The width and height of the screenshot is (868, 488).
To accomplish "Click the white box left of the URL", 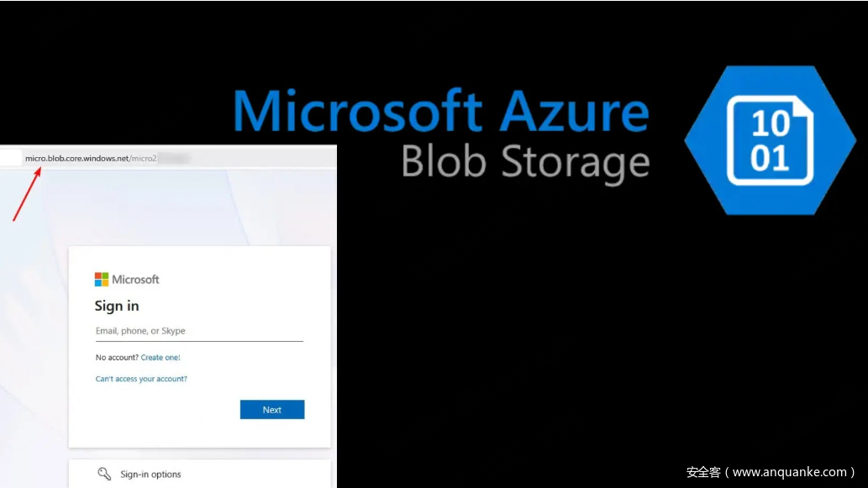I will coord(10,157).
